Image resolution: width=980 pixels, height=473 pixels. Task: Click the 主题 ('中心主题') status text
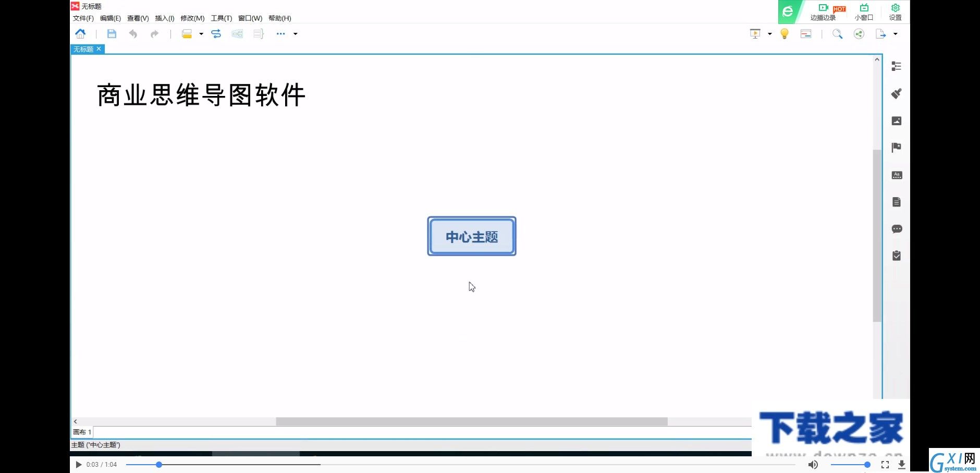click(96, 445)
